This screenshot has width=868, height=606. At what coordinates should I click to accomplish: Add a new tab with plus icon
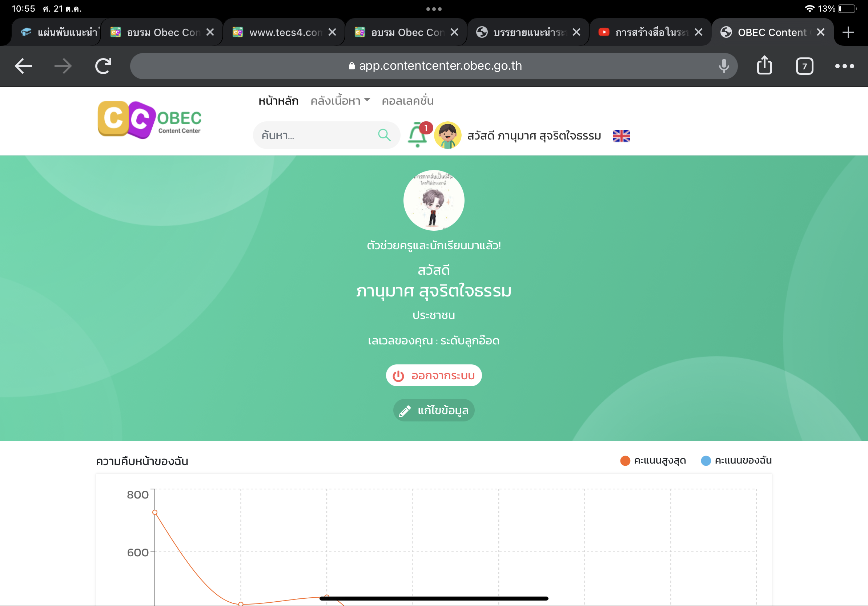(848, 32)
